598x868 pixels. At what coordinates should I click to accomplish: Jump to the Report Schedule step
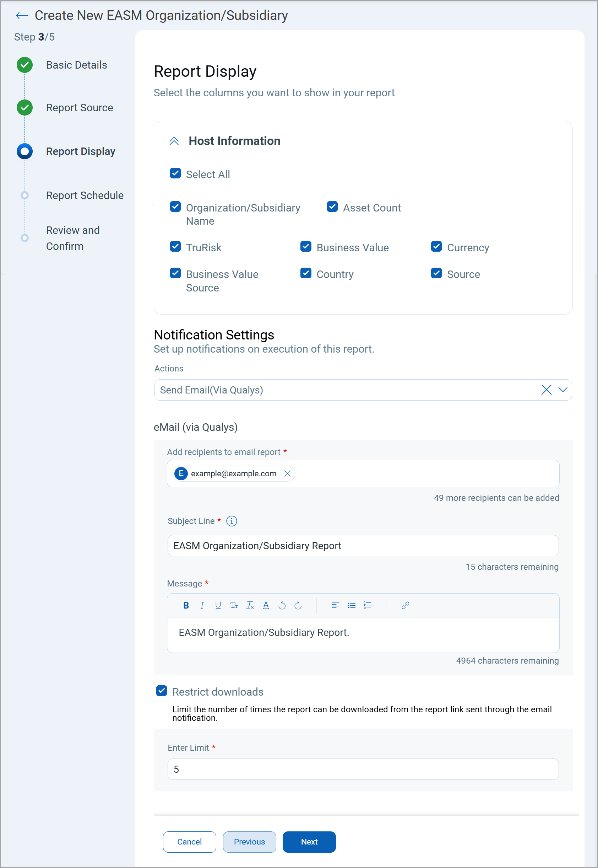coord(85,195)
